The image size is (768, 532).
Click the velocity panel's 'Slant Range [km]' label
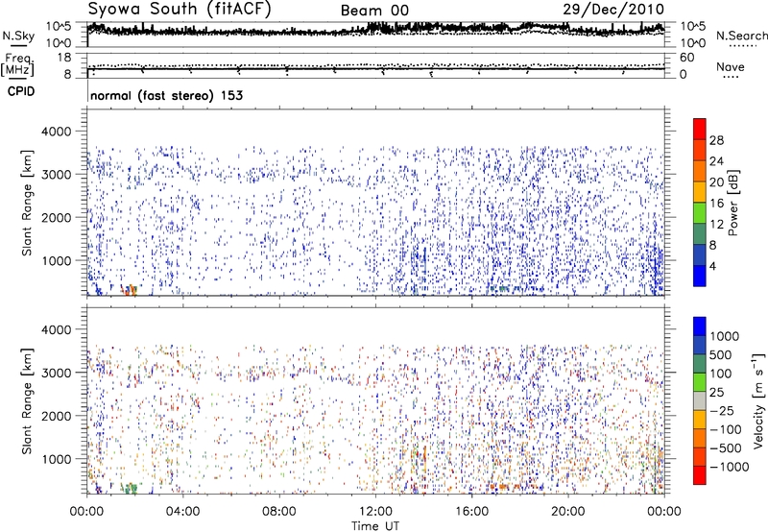tap(27, 401)
